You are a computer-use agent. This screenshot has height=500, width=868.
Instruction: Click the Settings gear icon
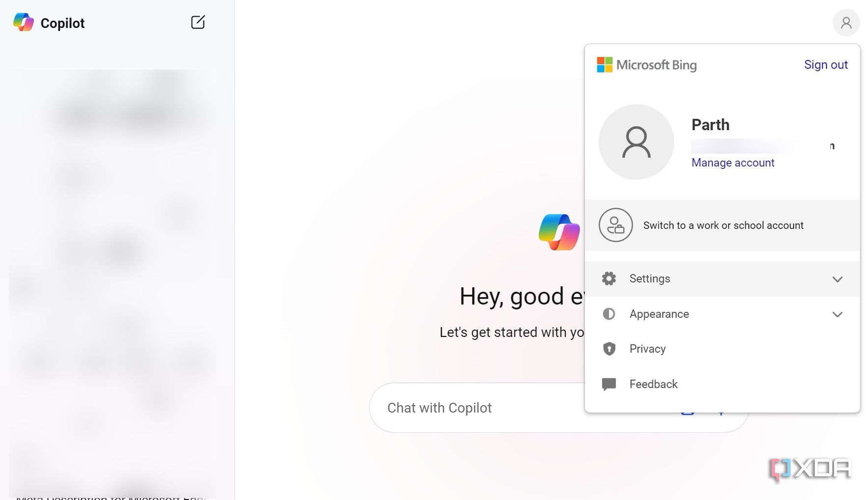(609, 278)
